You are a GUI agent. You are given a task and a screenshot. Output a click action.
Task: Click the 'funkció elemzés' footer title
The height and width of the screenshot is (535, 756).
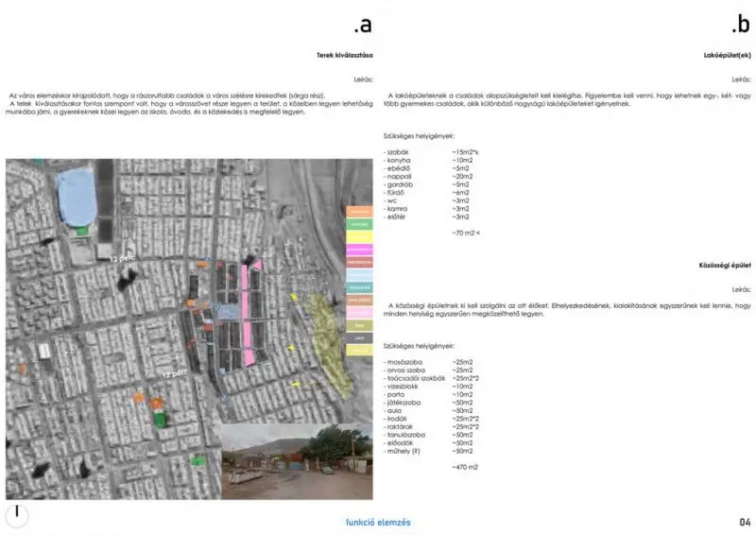[378, 522]
